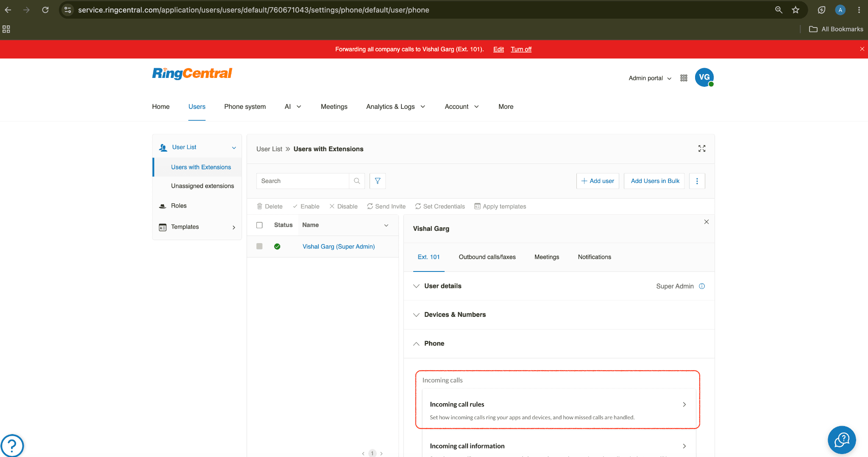The width and height of the screenshot is (868, 457).
Task: Switch to the Notifications tab
Action: tap(594, 257)
